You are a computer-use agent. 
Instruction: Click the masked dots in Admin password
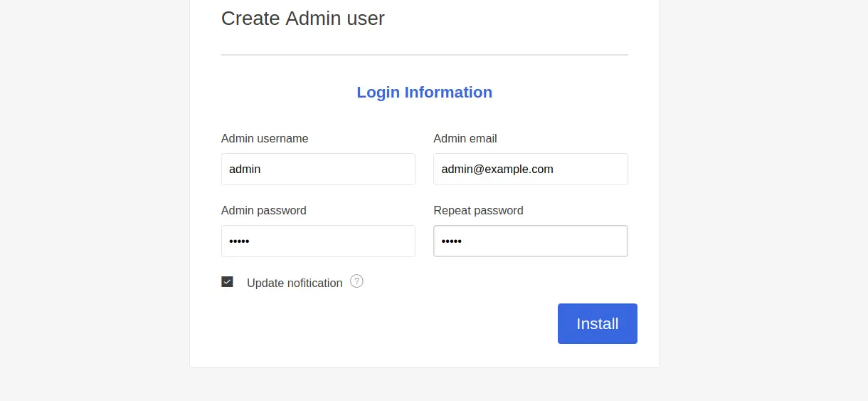(x=239, y=241)
